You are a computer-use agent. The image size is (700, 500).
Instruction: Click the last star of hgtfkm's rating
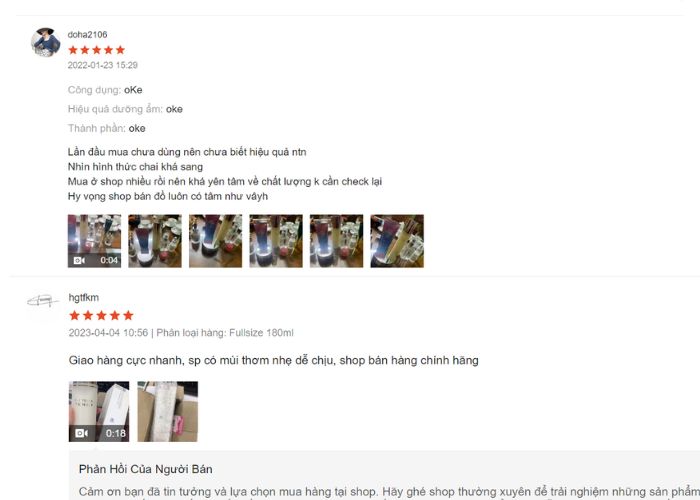[x=128, y=316]
